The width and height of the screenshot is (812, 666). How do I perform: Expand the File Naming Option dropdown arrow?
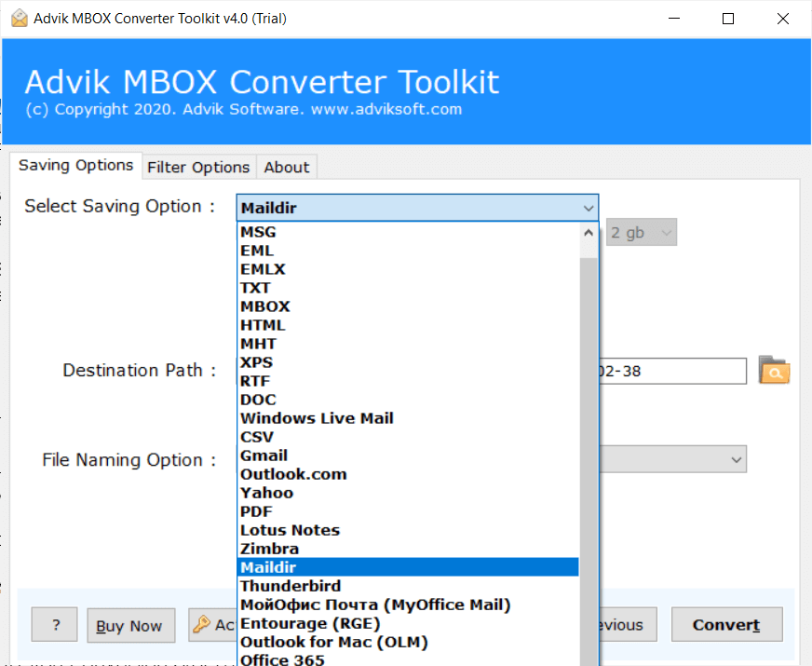pyautogui.click(x=736, y=459)
